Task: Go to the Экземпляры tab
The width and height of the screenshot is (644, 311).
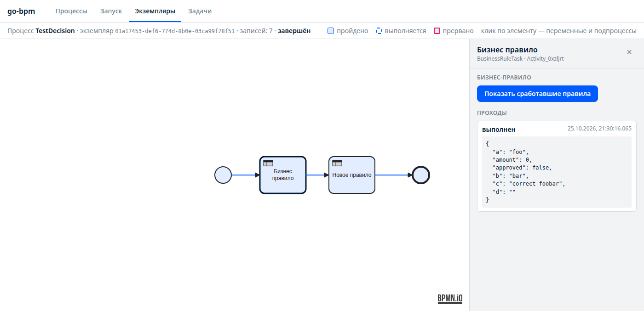Action: [x=155, y=11]
